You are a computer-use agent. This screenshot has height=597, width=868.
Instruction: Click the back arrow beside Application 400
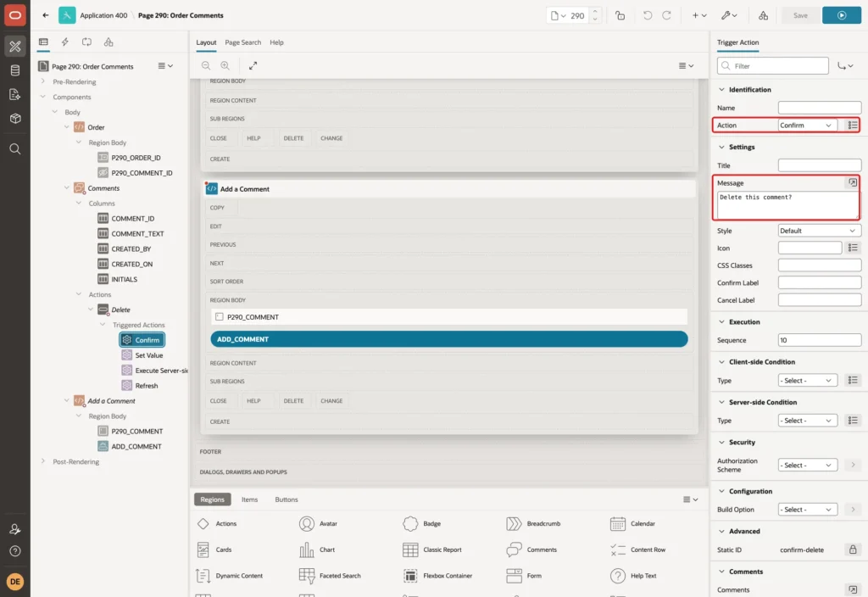click(x=46, y=15)
